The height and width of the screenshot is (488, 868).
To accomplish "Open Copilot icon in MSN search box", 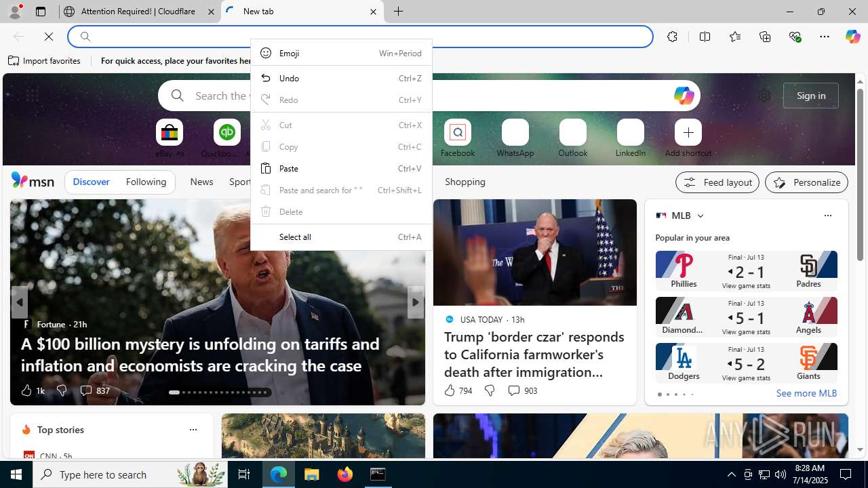I will coord(684,96).
